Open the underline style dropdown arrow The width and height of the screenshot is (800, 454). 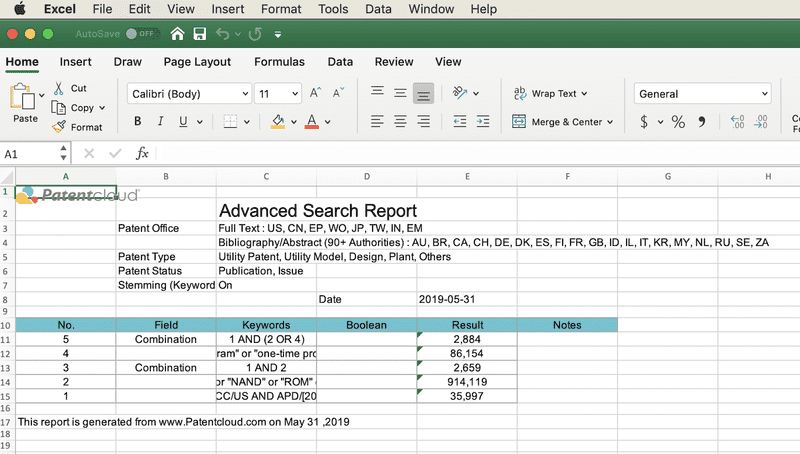coord(199,122)
